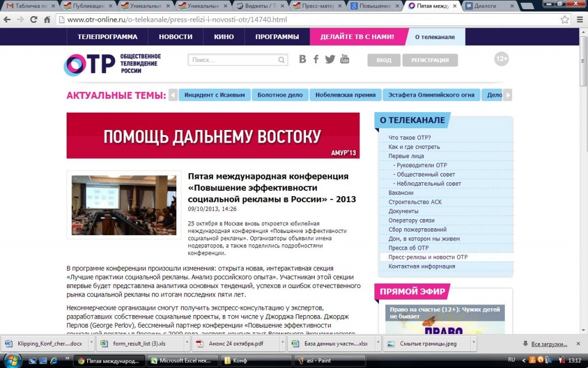Click the browser forward arrow
Screen dimensions: 588x368
point(20,20)
